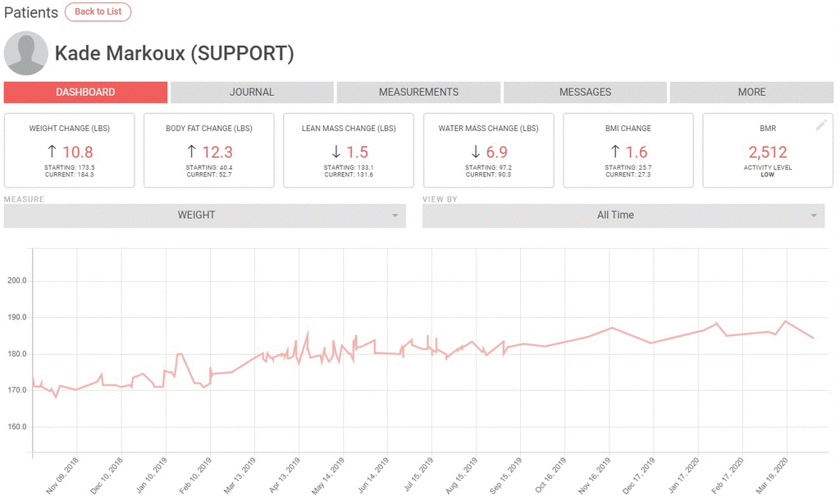Screen dimensions: 840x504
Task: Click the water mass change value 6.9
Action: point(496,152)
